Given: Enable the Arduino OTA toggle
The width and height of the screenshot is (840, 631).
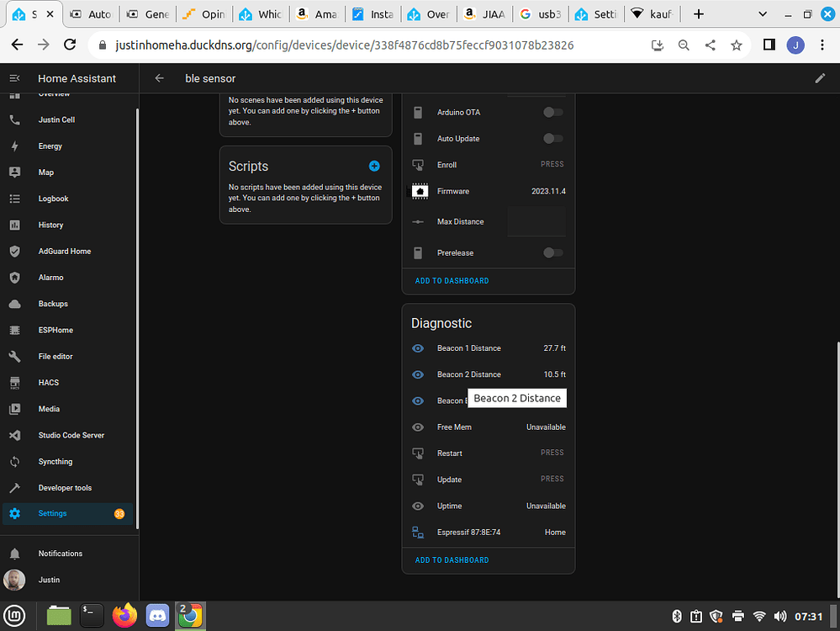Looking at the screenshot, I should [552, 112].
